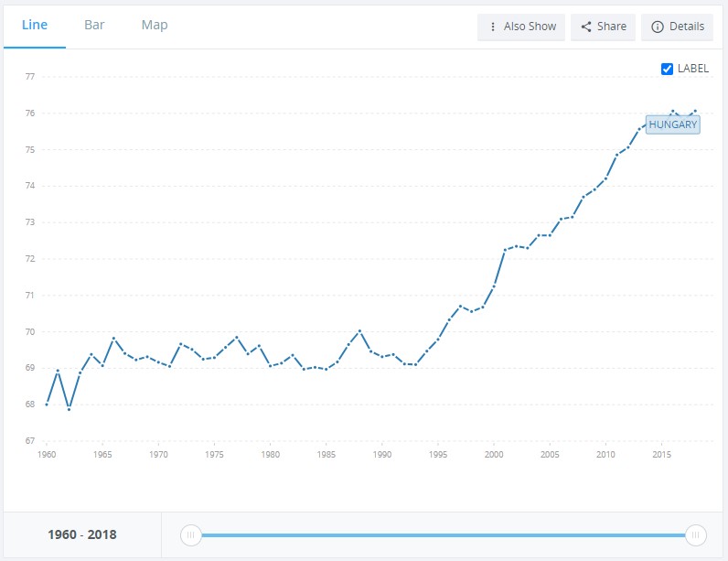
Task: Click the 1988 peak data point near 70
Action: click(360, 330)
